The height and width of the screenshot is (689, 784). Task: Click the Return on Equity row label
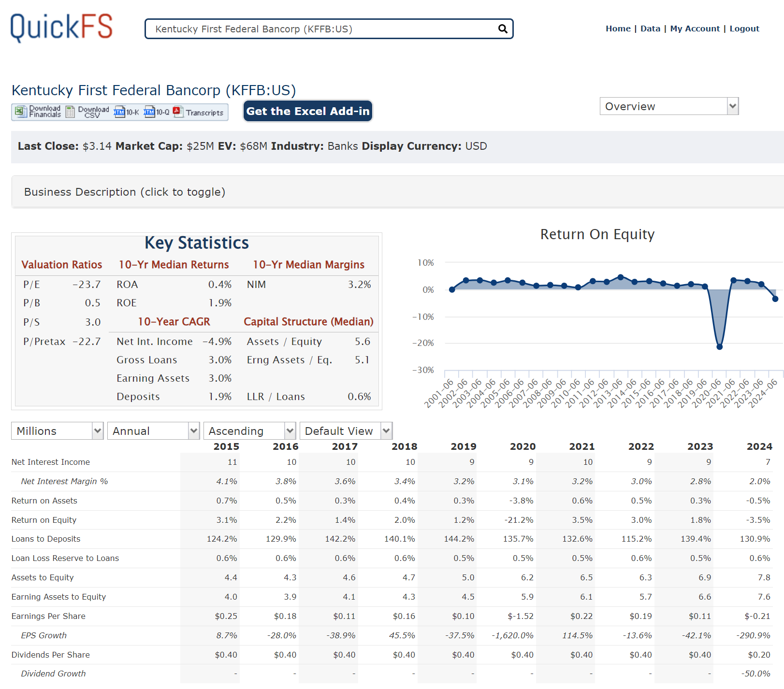(x=44, y=520)
